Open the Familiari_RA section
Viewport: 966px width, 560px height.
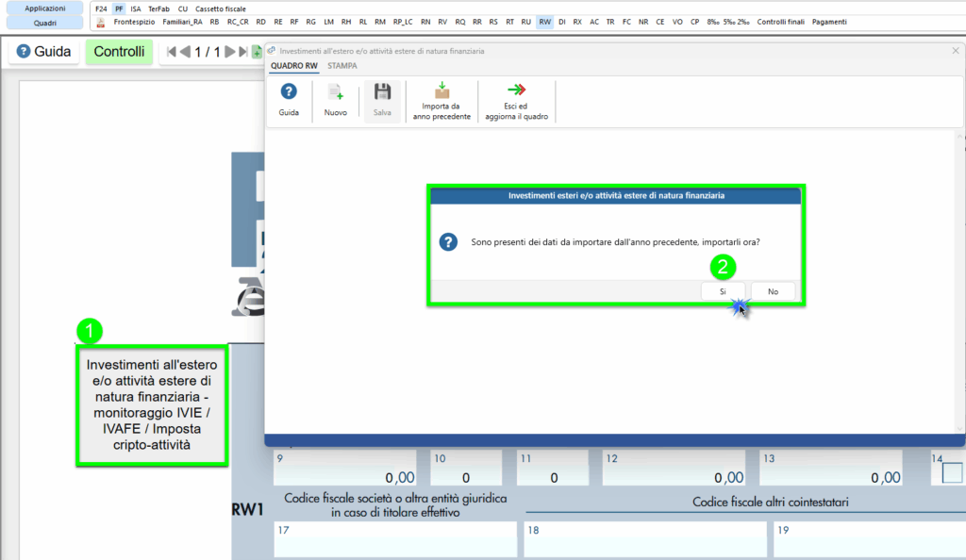point(182,22)
